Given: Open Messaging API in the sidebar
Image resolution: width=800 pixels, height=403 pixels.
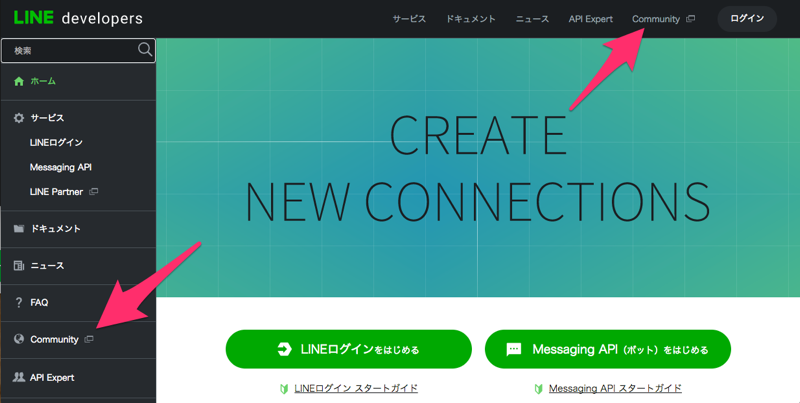Looking at the screenshot, I should [61, 167].
